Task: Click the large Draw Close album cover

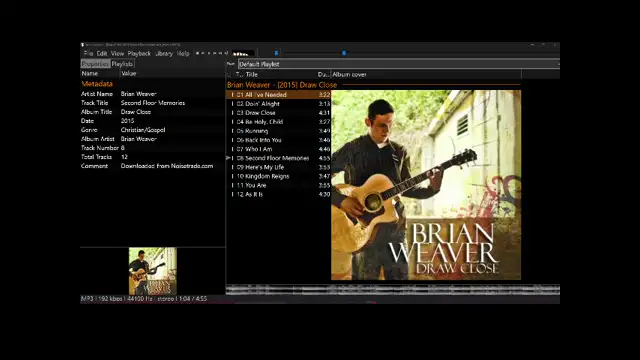Action: [x=426, y=185]
